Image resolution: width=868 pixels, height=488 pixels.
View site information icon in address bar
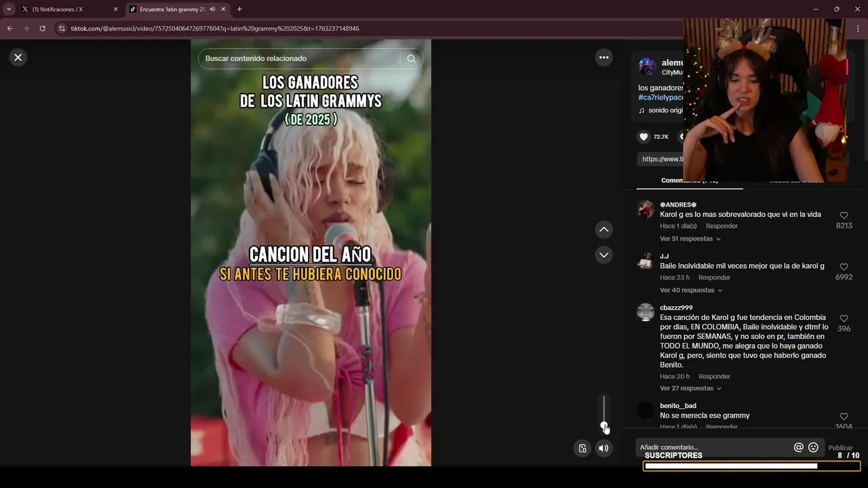tap(62, 28)
